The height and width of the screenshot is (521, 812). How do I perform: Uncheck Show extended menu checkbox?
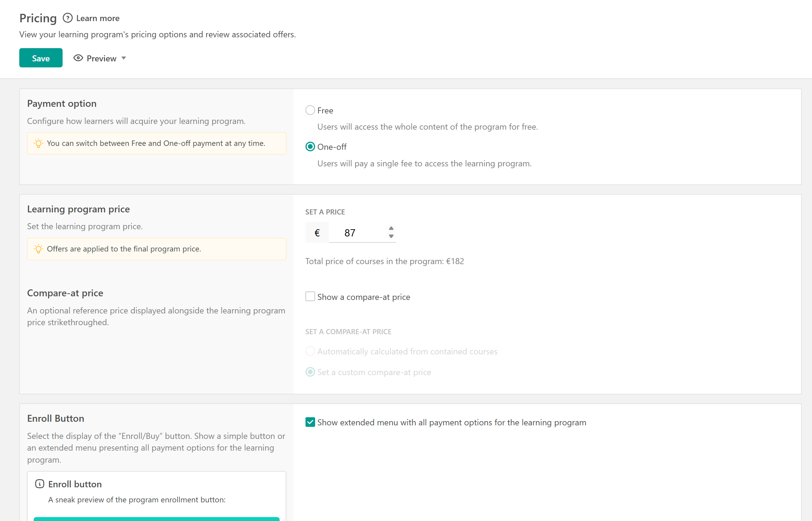(310, 422)
